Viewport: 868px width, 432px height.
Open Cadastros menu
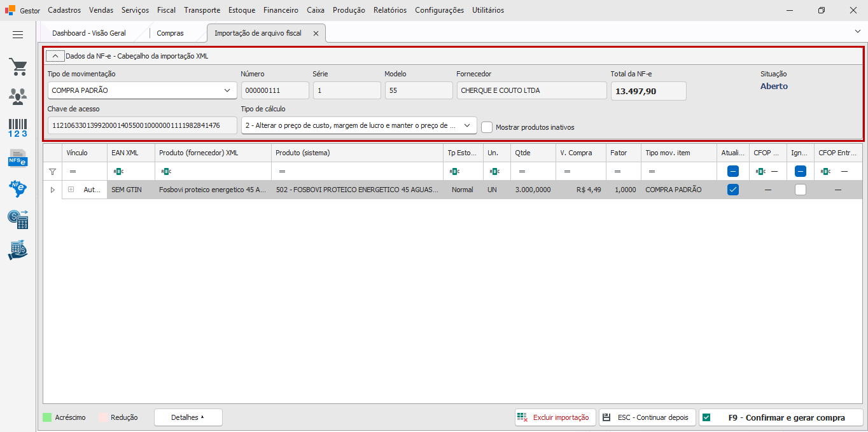pos(64,10)
